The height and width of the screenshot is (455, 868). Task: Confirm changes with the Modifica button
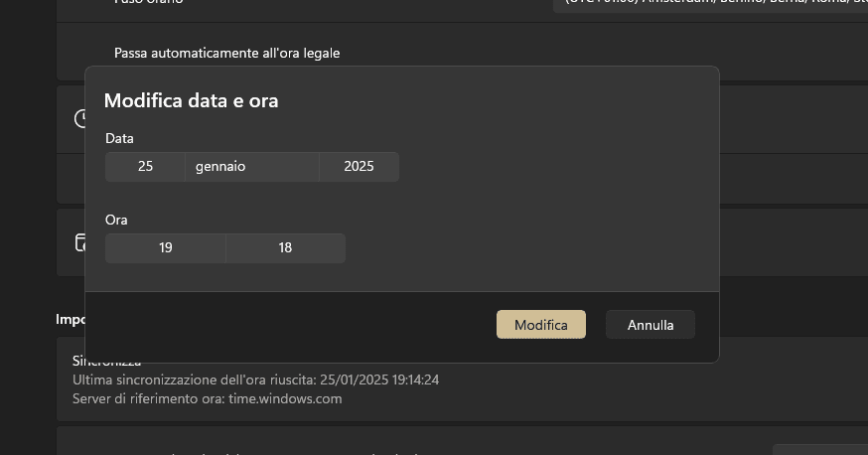pyautogui.click(x=541, y=325)
